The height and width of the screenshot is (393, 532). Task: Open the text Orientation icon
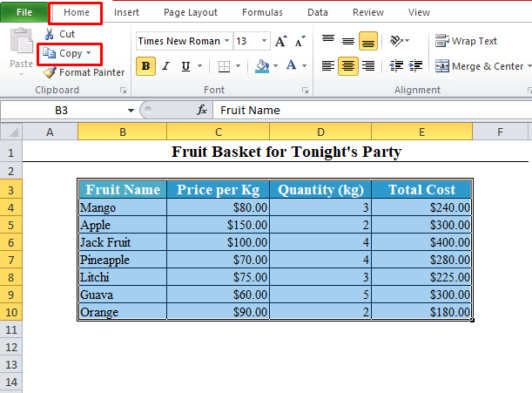tap(396, 41)
